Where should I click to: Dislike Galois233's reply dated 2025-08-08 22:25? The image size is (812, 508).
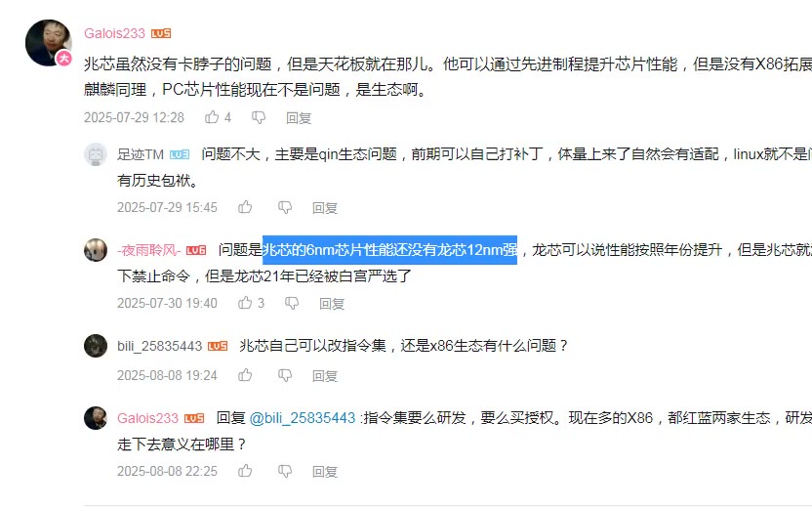[285, 471]
